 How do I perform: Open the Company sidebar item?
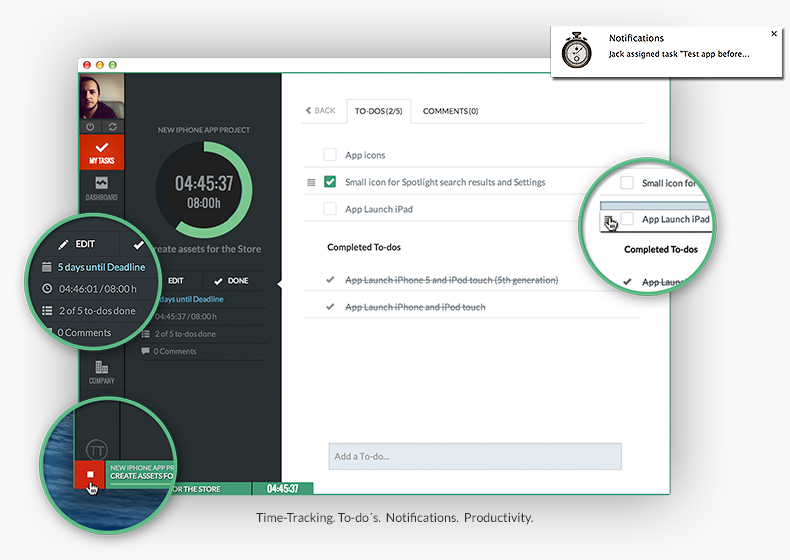pos(102,372)
